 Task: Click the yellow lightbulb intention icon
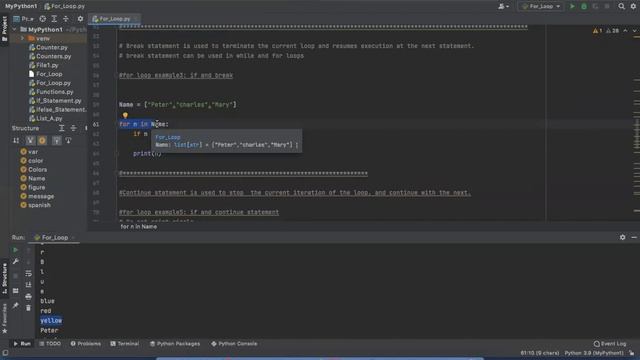125,116
